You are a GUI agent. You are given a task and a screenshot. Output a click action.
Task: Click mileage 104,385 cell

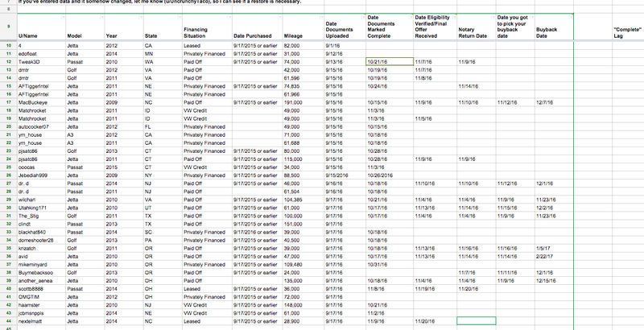303,200
